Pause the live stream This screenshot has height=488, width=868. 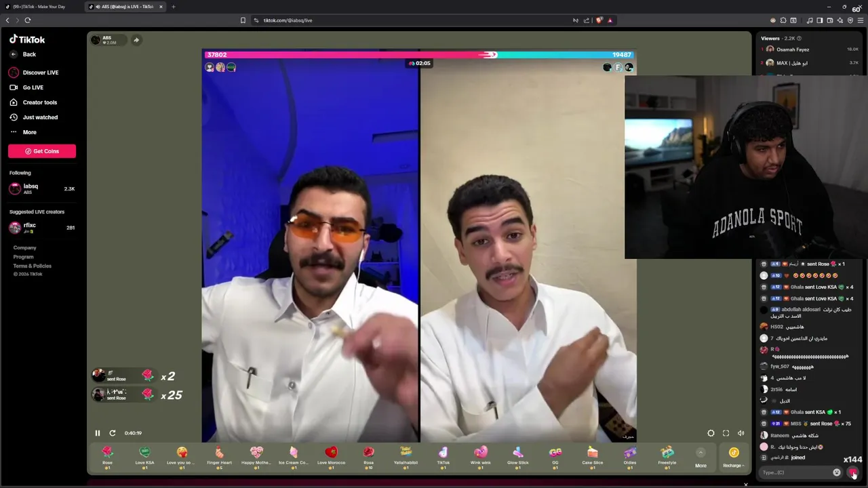[97, 433]
